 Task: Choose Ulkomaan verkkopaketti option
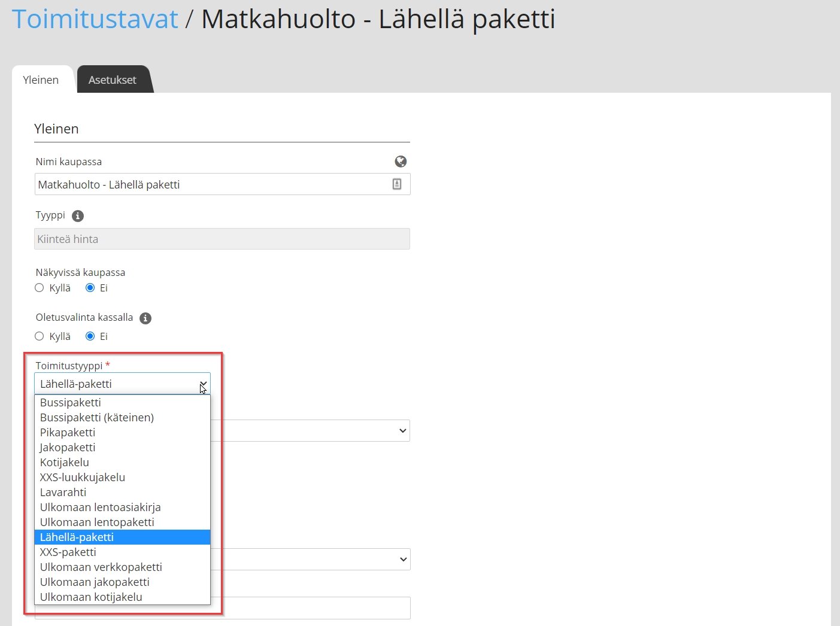point(122,567)
